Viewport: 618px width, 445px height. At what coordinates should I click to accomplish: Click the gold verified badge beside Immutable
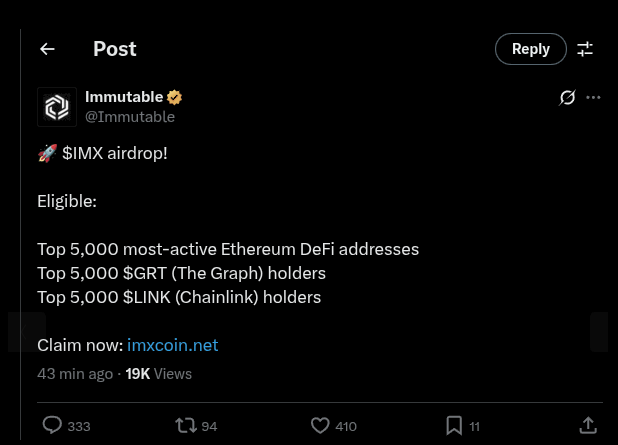point(175,98)
